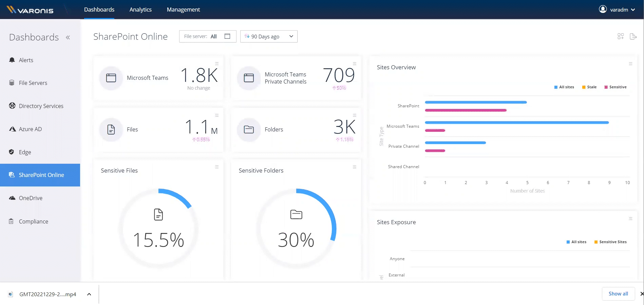This screenshot has height=305, width=644.
Task: Open the 90 Days ago dropdown
Action: click(269, 36)
